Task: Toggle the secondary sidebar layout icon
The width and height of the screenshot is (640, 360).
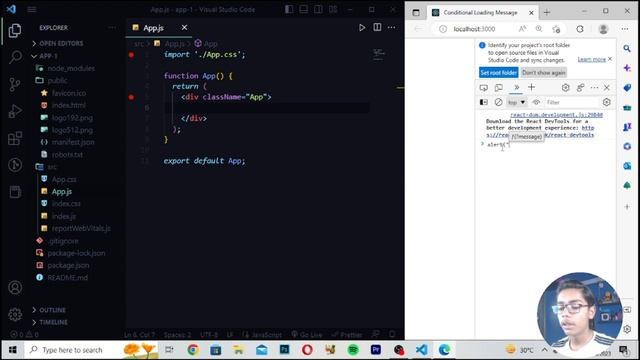Action: point(318,9)
